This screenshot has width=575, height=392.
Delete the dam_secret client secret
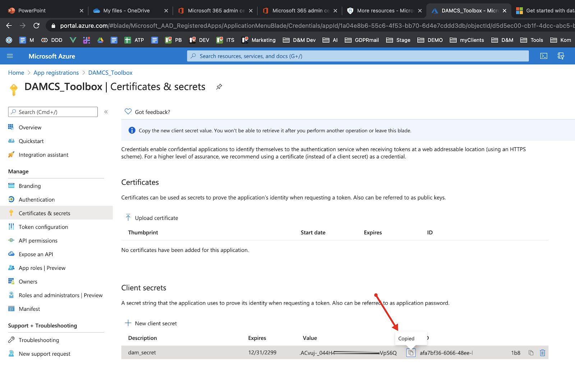point(542,353)
